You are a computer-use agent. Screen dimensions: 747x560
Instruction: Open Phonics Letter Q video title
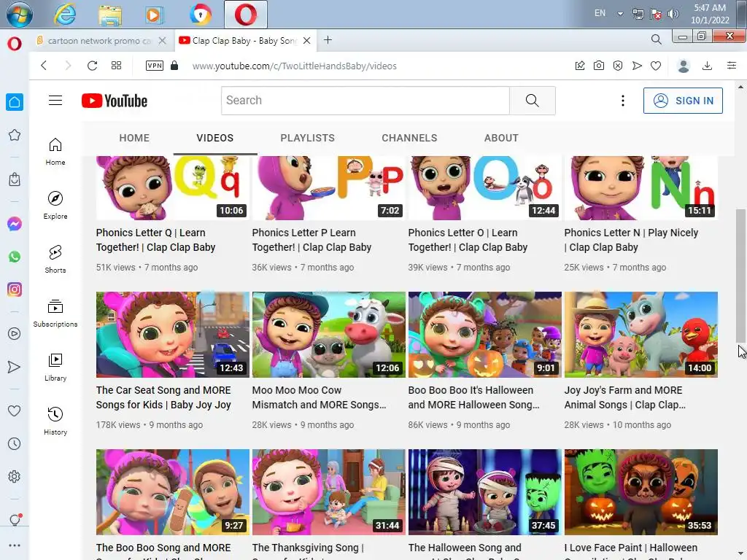[155, 240]
